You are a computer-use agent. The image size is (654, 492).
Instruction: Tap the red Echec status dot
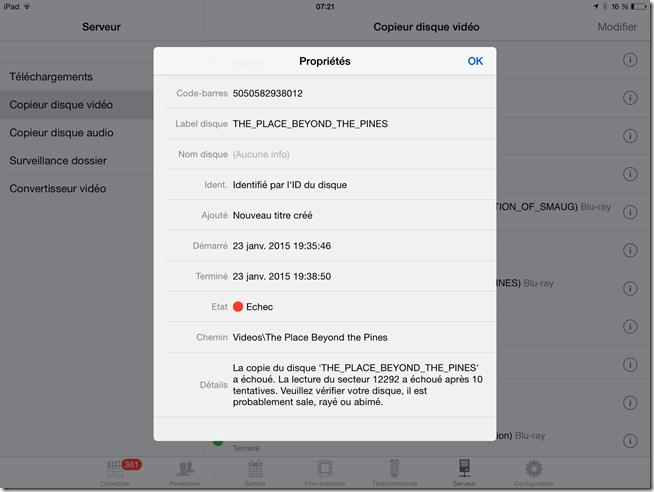click(x=238, y=307)
